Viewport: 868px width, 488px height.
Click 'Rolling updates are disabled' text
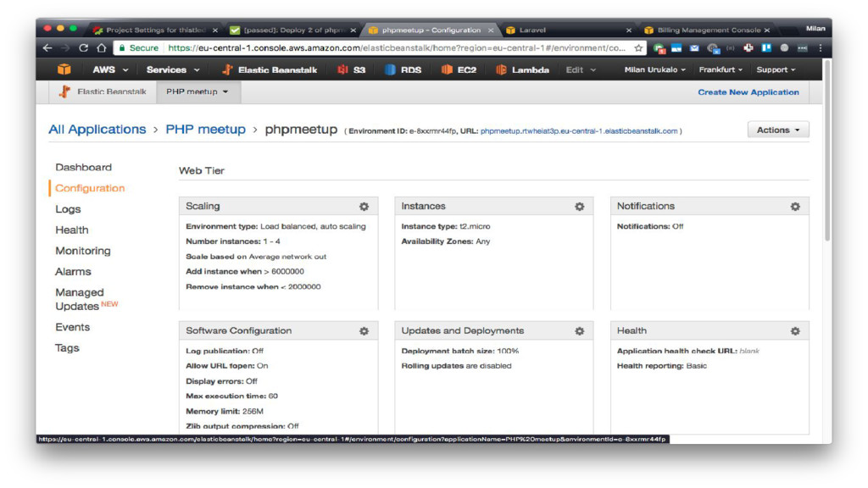[x=456, y=366]
